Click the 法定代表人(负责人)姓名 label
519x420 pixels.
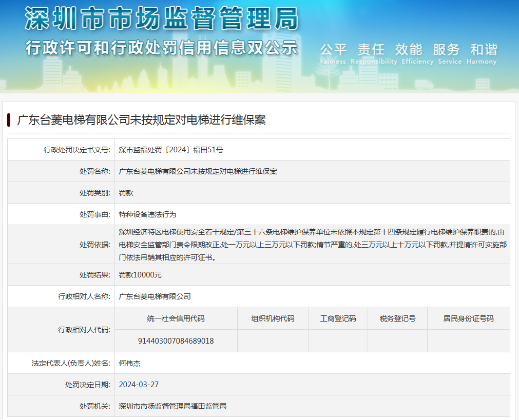(71, 363)
